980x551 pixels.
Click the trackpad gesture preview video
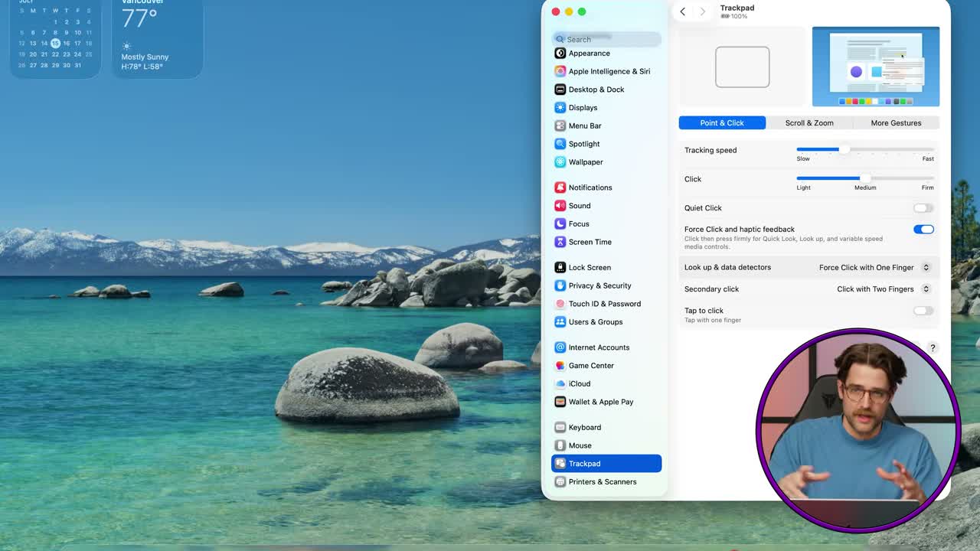[876, 67]
